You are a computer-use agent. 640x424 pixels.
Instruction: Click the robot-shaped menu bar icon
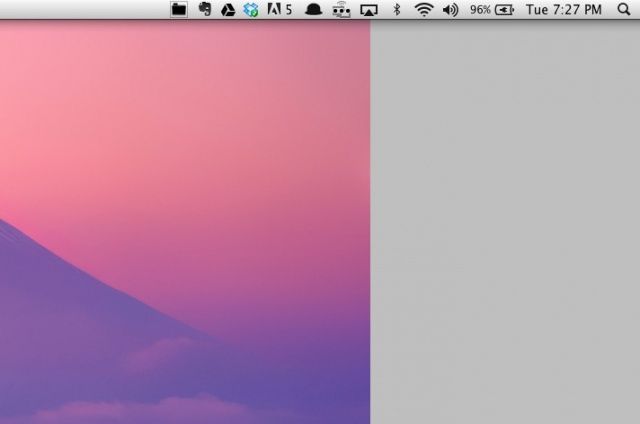point(341,10)
